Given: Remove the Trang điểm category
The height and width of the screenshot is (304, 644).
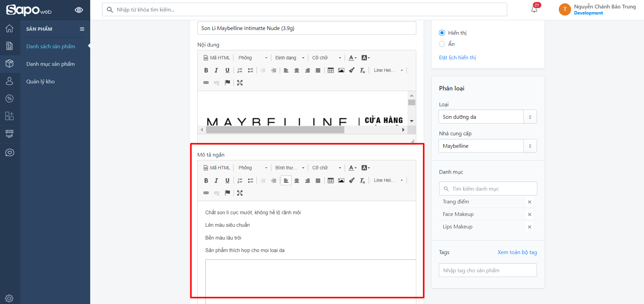Looking at the screenshot, I should coord(529,202).
